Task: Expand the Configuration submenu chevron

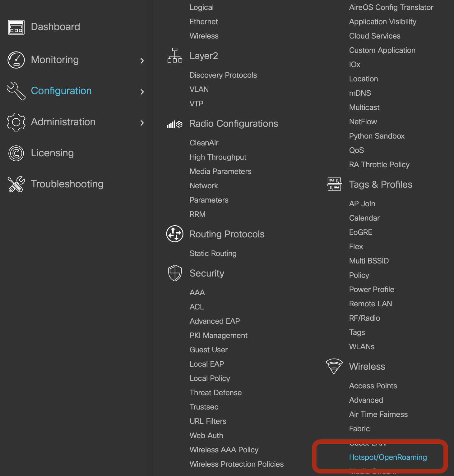Action: coord(142,92)
